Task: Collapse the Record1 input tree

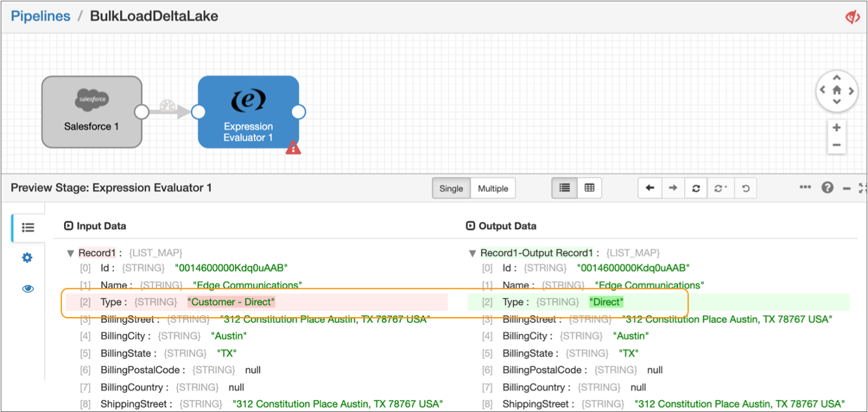Action: click(x=70, y=253)
